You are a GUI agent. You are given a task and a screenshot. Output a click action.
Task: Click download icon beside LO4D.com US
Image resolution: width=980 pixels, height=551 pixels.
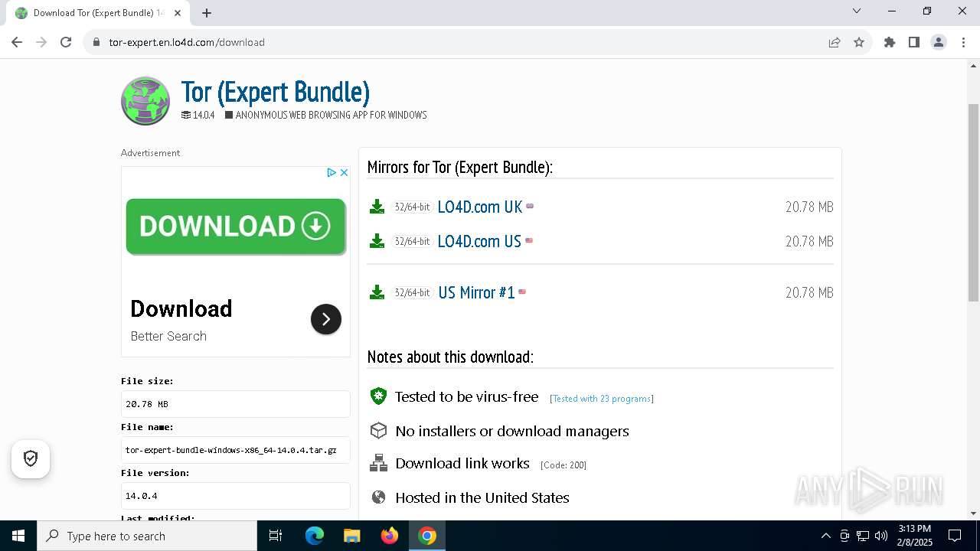pos(377,241)
